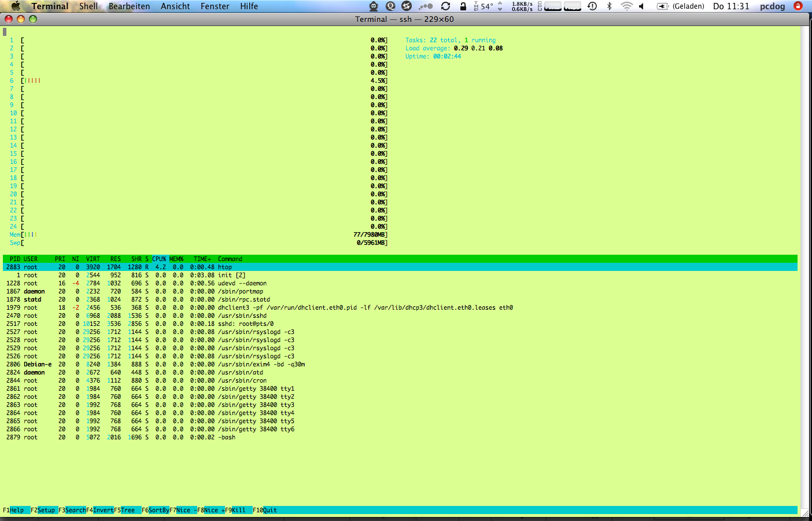Image resolution: width=812 pixels, height=521 pixels.
Task: Click the circular sync arrows icon
Action: [x=445, y=6]
